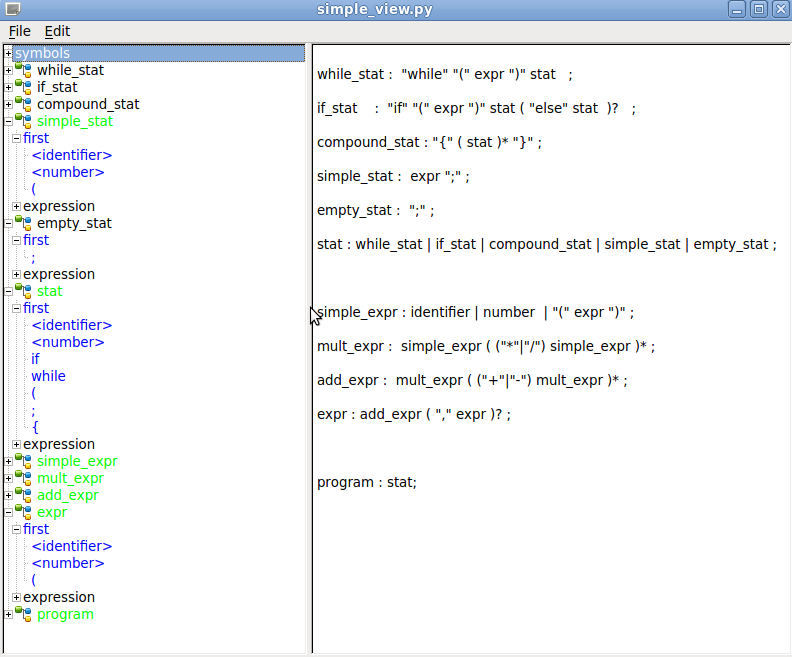Click the compound_stat node icon

(23, 105)
